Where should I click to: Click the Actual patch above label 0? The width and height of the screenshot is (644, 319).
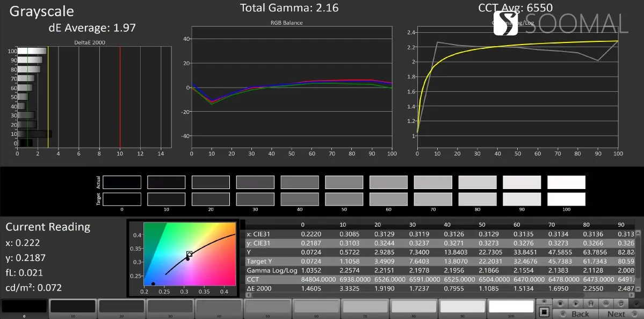pyautogui.click(x=121, y=182)
